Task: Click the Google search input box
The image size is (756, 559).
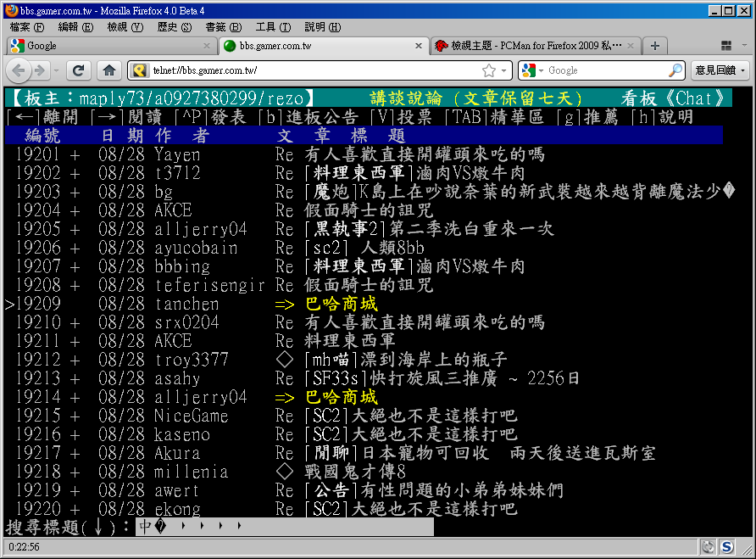Action: click(606, 70)
